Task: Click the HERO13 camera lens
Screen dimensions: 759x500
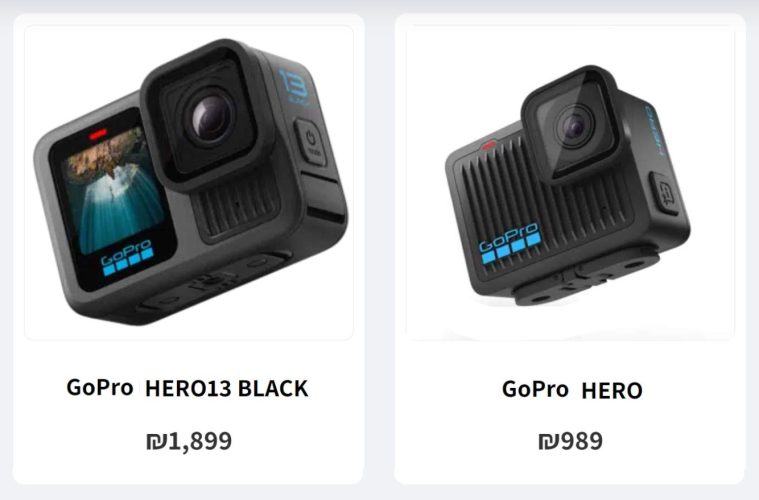Action: [212, 119]
